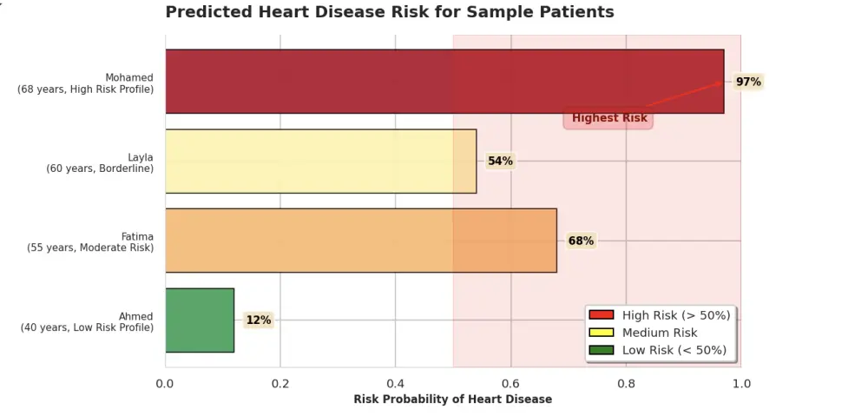Click the chart title text
The width and height of the screenshot is (868, 416).
coord(389,12)
